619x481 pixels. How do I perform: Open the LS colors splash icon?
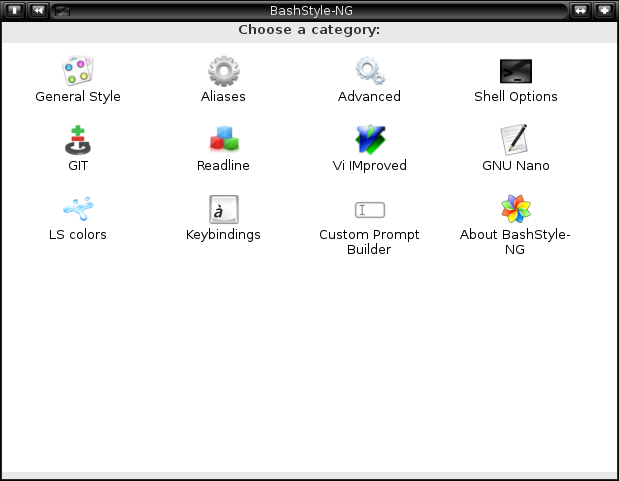point(78,209)
